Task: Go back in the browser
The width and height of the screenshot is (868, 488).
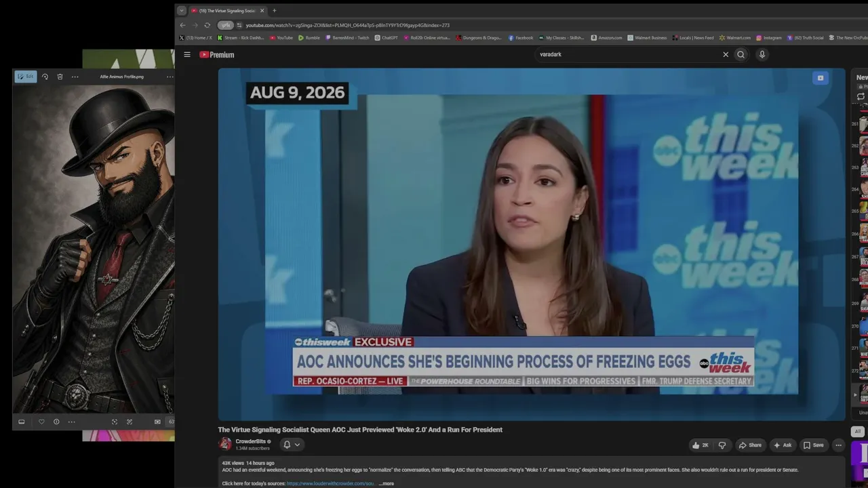Action: click(182, 25)
